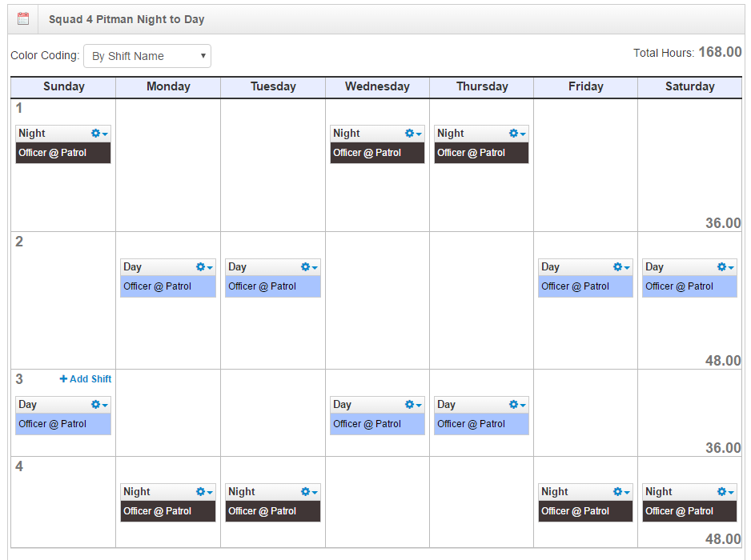Viewport: 751px width, 560px height.
Task: Click the Saturday column header
Action: pyautogui.click(x=689, y=86)
